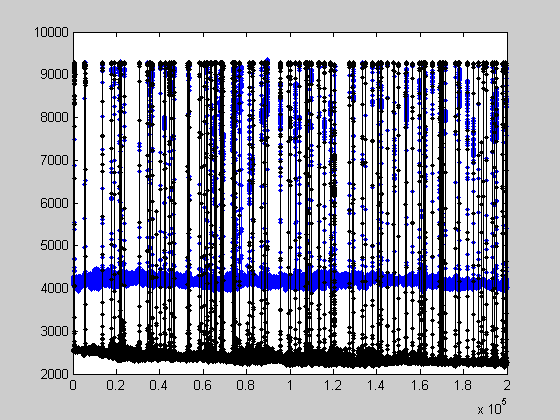Image resolution: width=560 pixels, height=420 pixels.
Task: Click the 3000 y-axis tick label
Action: 54,331
